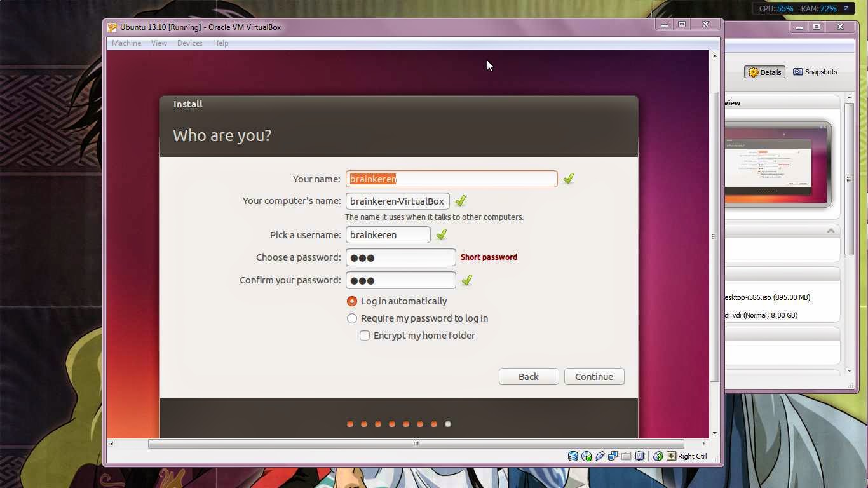Click the VirtualBox Manager scrollbar up arrow
Image resolution: width=868 pixels, height=488 pixels.
(850, 98)
